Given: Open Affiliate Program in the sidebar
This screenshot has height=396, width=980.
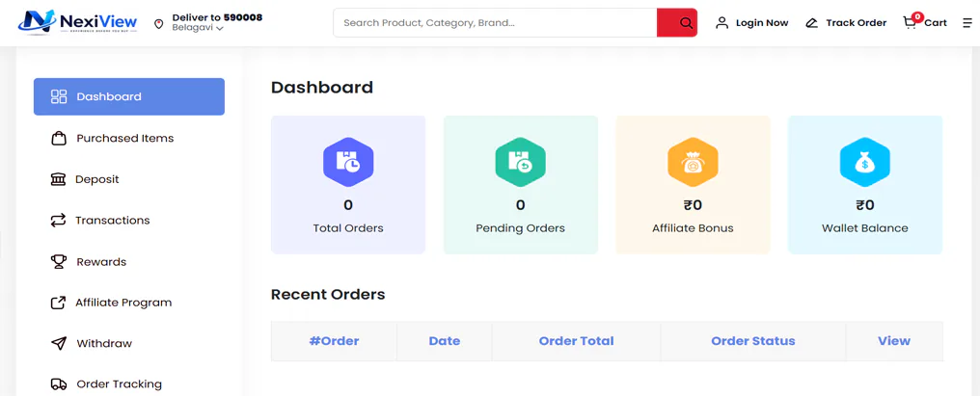Looking at the screenshot, I should coord(123,303).
